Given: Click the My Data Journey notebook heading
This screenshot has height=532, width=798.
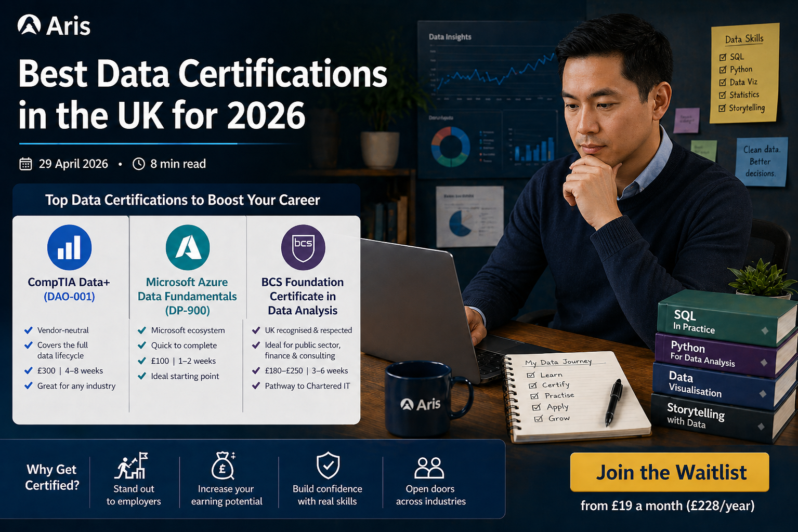Looking at the screenshot, I should pyautogui.click(x=558, y=362).
